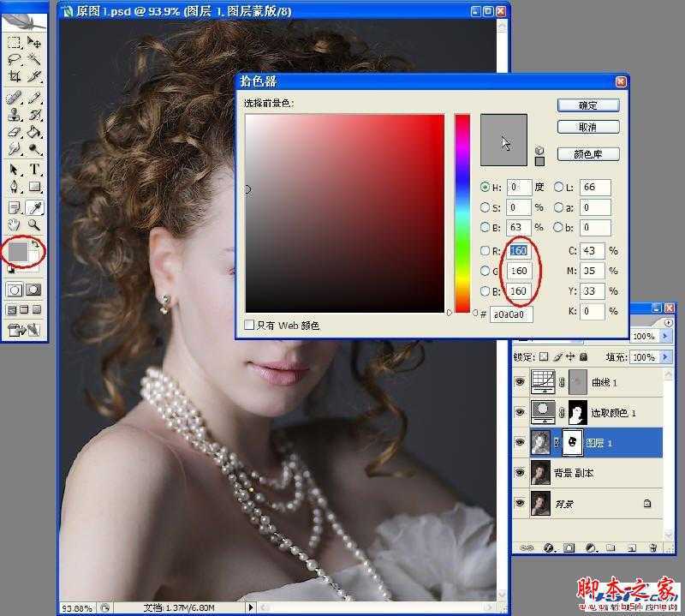Select the Smudge tool
Image resolution: width=685 pixels, height=616 pixels.
pos(15,148)
